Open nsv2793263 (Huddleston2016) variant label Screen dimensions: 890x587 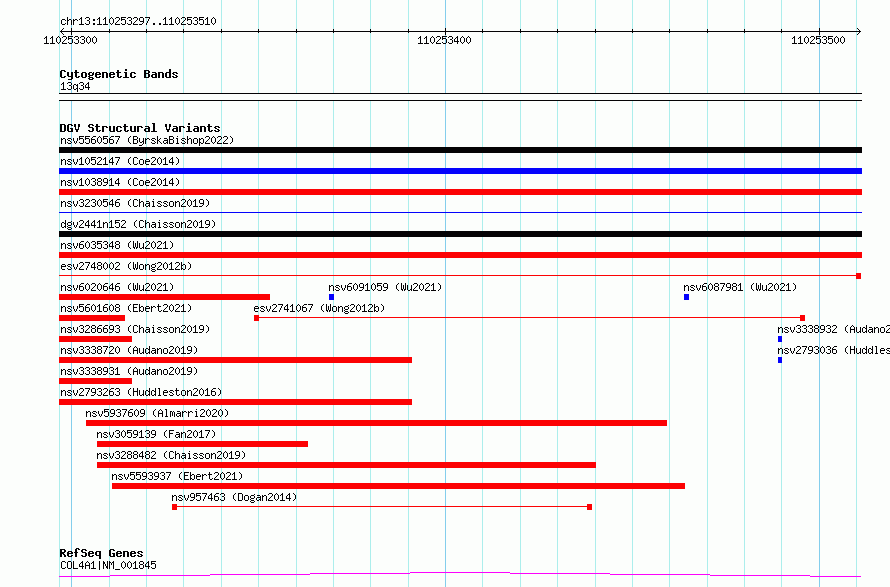pos(141,392)
